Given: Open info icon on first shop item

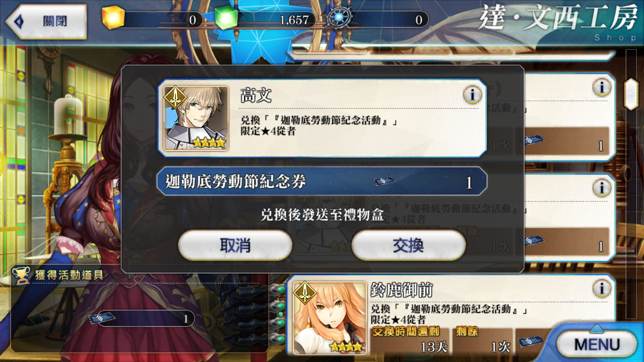Looking at the screenshot, I should [x=602, y=88].
